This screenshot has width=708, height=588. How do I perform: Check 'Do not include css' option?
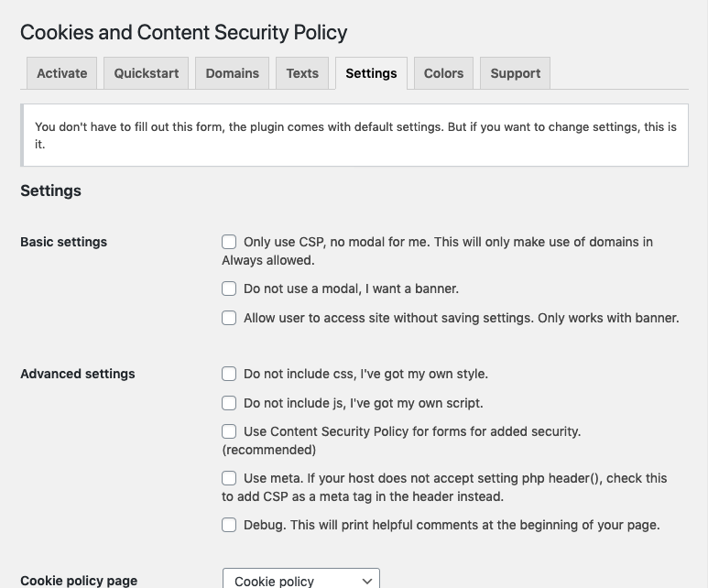tap(229, 374)
